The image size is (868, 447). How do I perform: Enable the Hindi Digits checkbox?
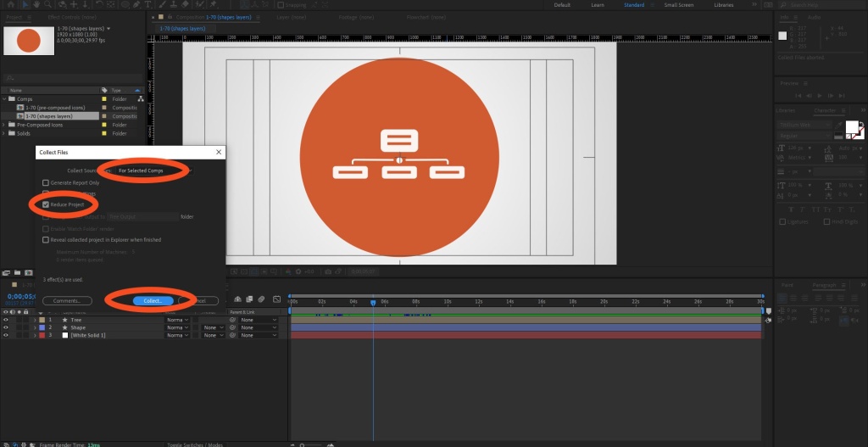[x=826, y=221]
